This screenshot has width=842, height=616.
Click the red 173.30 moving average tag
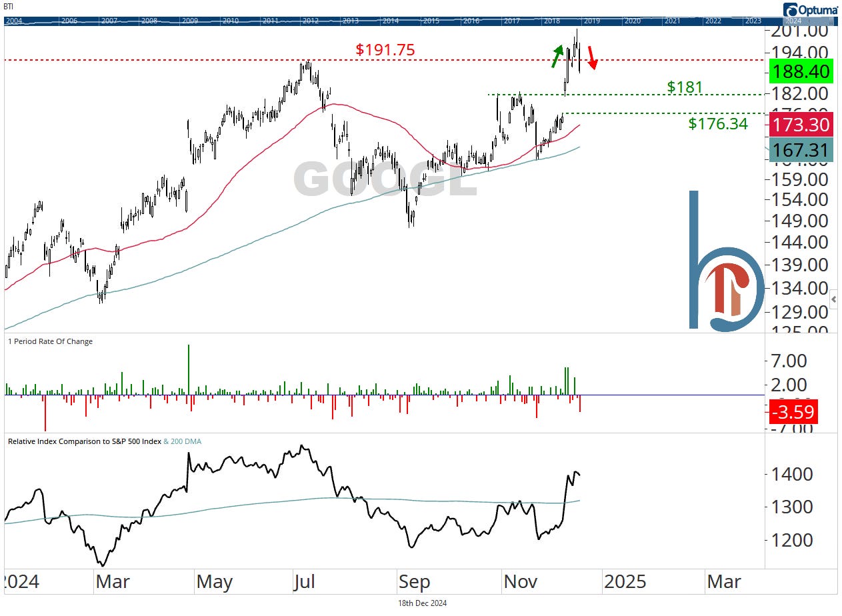[801, 125]
